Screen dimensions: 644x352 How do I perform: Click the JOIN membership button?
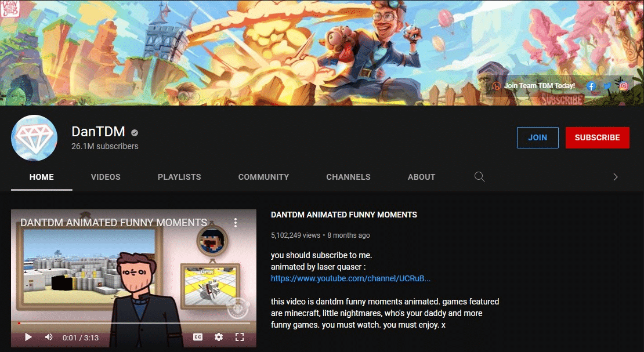point(538,137)
